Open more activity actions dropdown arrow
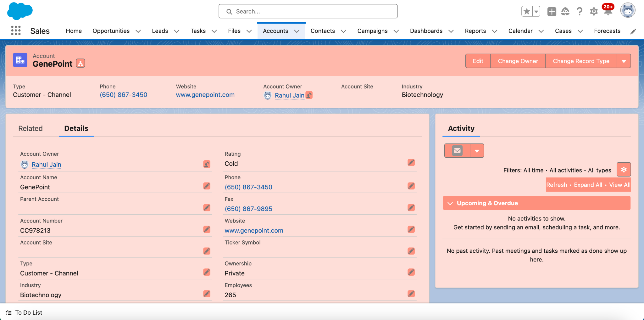The height and width of the screenshot is (320, 644). [x=477, y=151]
